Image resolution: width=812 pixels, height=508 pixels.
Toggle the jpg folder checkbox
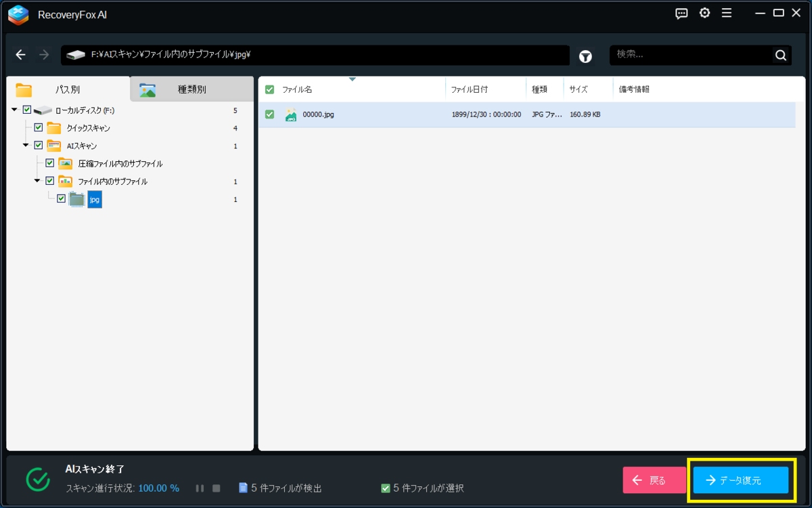point(62,198)
